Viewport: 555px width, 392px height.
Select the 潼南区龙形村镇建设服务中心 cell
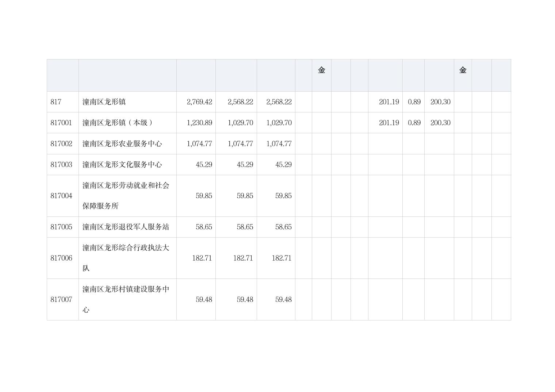coord(126,299)
